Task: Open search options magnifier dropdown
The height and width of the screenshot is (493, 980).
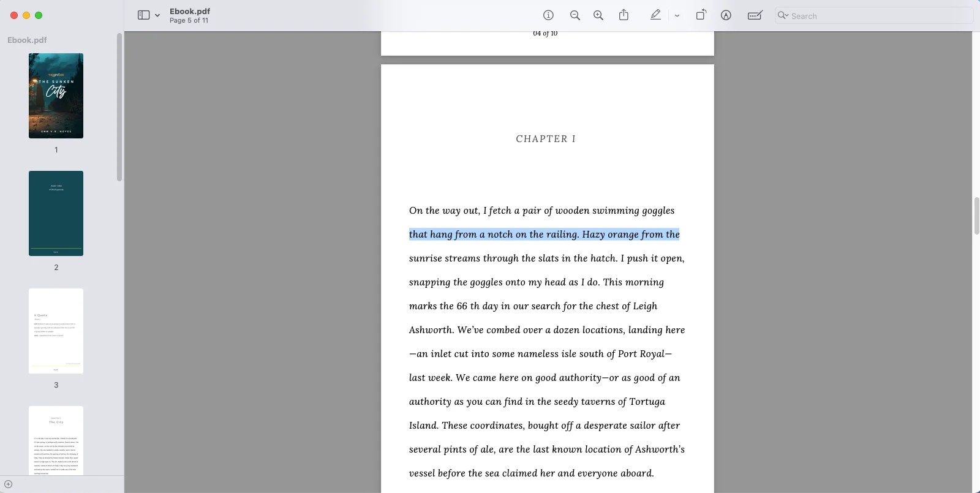Action: point(783,15)
